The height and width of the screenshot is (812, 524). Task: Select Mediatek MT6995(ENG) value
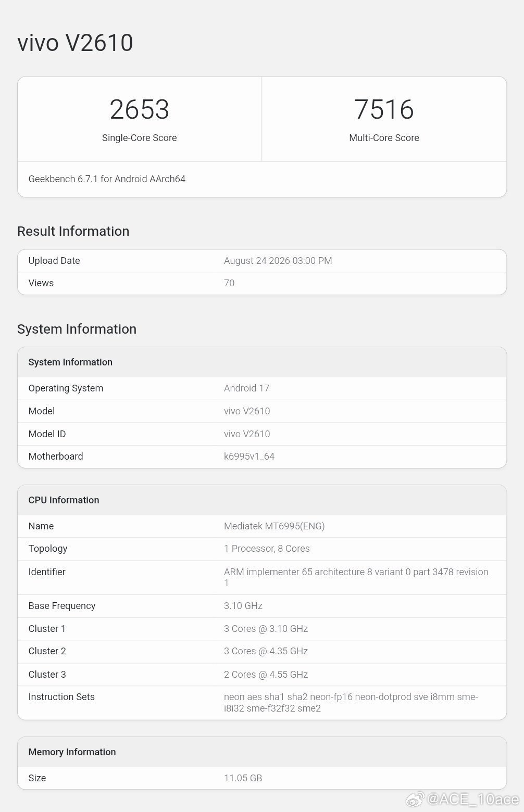pyautogui.click(x=274, y=526)
